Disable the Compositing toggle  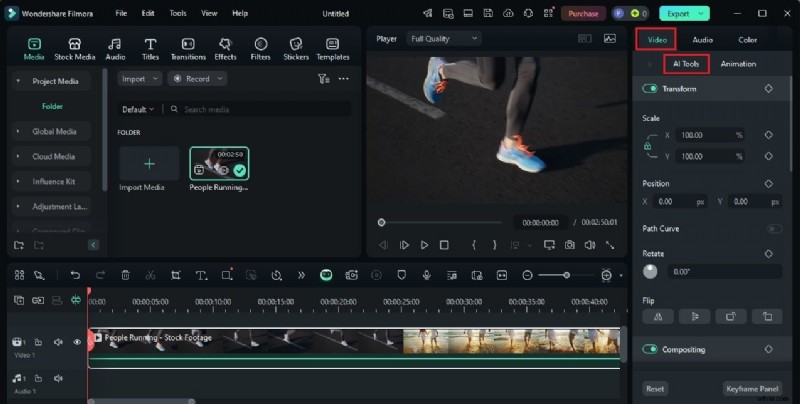point(651,350)
